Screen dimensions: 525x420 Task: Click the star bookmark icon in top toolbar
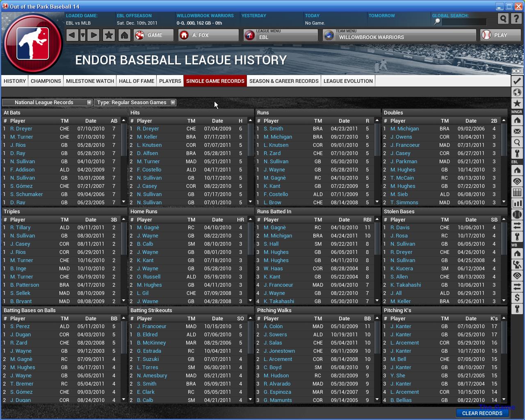click(109, 35)
